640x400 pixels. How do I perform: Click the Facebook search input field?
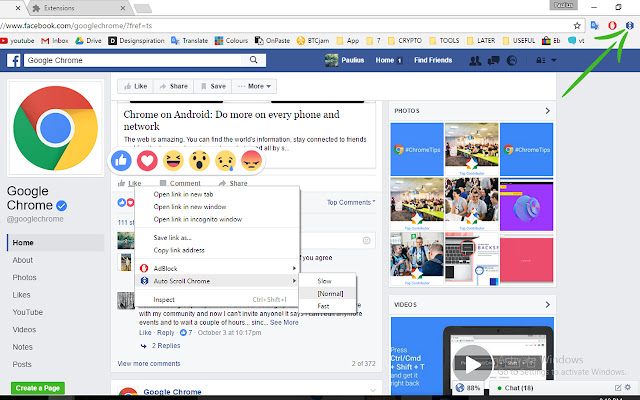point(135,60)
